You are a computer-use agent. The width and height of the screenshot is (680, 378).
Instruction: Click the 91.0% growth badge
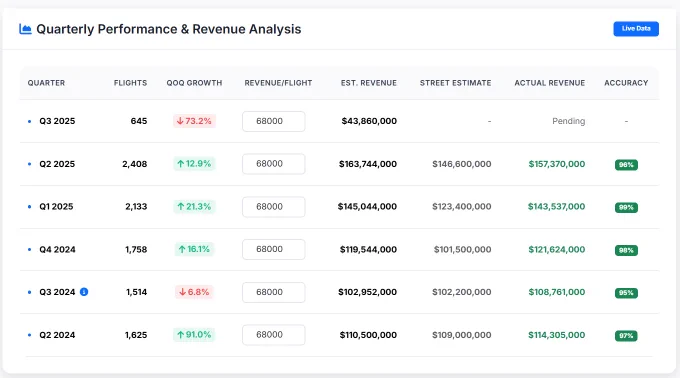point(194,334)
